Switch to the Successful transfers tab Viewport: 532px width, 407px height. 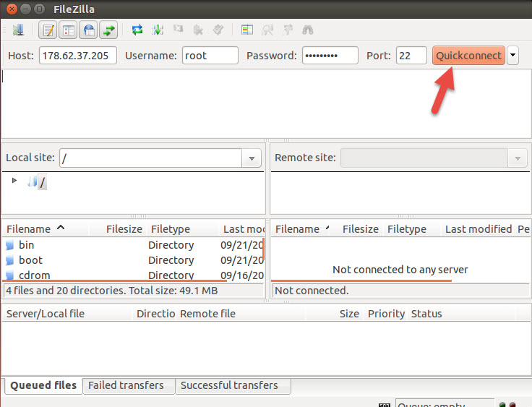point(229,385)
